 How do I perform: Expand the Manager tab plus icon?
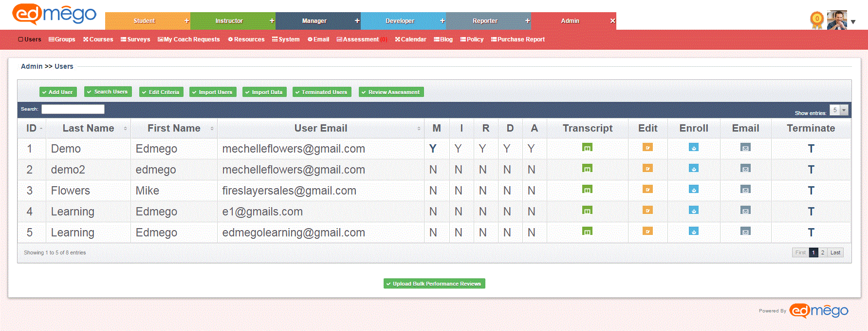coord(357,20)
